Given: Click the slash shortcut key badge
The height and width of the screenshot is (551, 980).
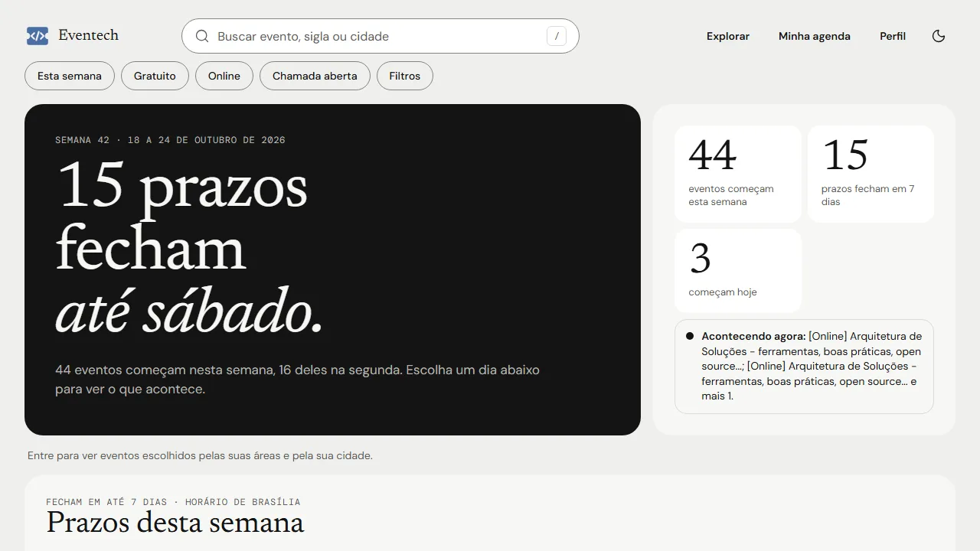Looking at the screenshot, I should 557,36.
